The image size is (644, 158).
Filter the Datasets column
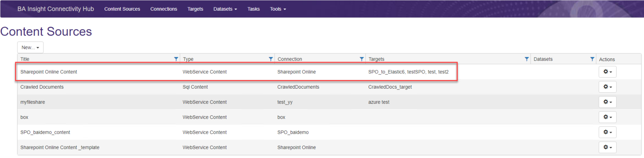[592, 59]
